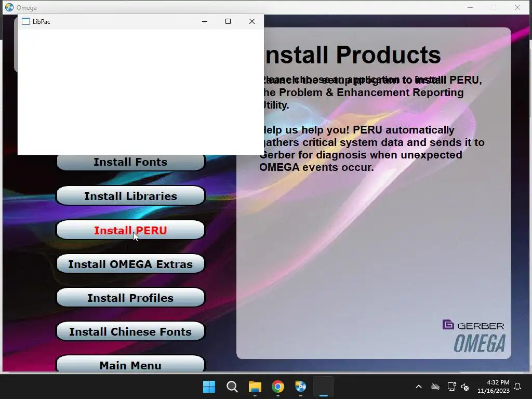Image resolution: width=532 pixels, height=399 pixels.
Task: Open taskbar Search
Action: tap(232, 387)
